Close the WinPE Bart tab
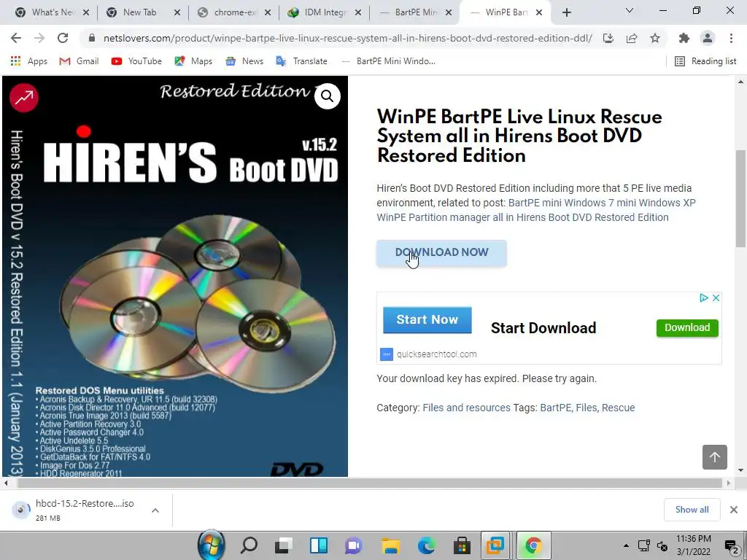Screen dimensions: 747x560 tap(539, 12)
